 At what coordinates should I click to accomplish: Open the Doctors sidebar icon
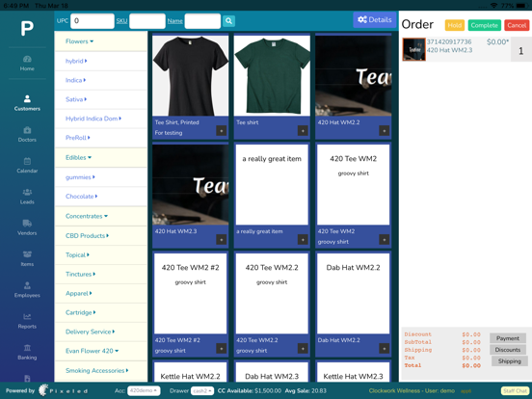click(x=27, y=134)
